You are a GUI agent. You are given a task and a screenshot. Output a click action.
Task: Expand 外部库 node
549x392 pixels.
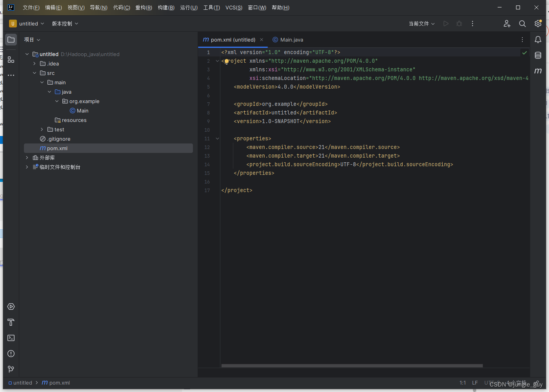[27, 158]
